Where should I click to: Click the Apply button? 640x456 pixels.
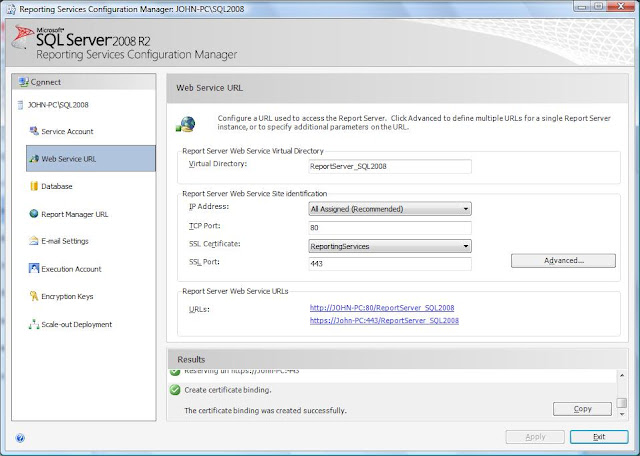pyautogui.click(x=535, y=437)
